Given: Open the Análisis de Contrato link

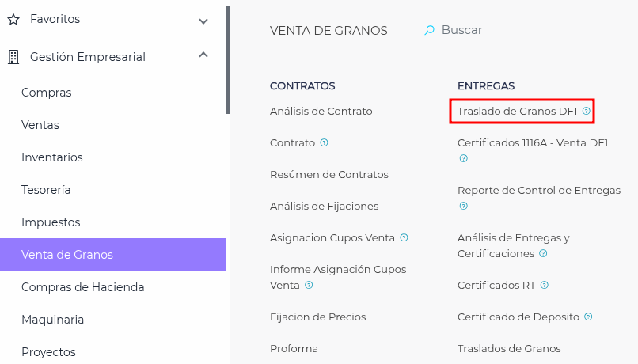Looking at the screenshot, I should click(321, 112).
